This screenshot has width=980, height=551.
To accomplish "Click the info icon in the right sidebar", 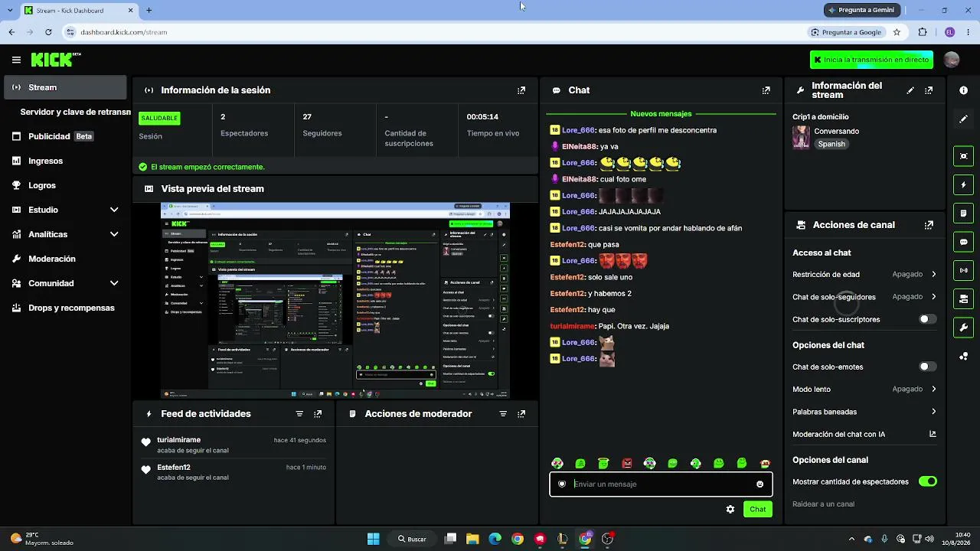I will [x=963, y=90].
